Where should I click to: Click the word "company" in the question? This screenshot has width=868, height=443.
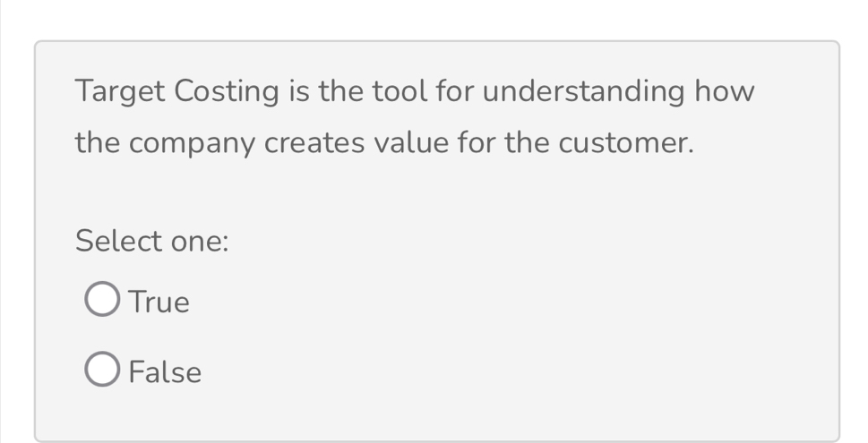(x=190, y=143)
